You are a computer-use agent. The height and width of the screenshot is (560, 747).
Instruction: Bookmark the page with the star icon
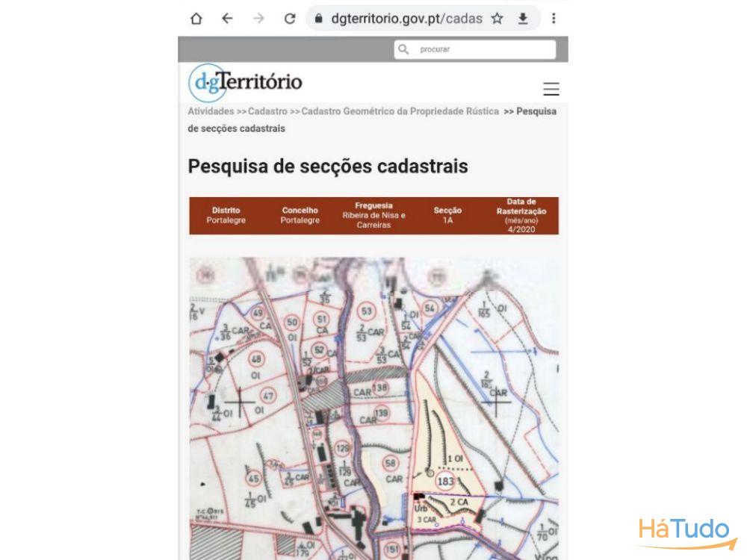pos(497,19)
